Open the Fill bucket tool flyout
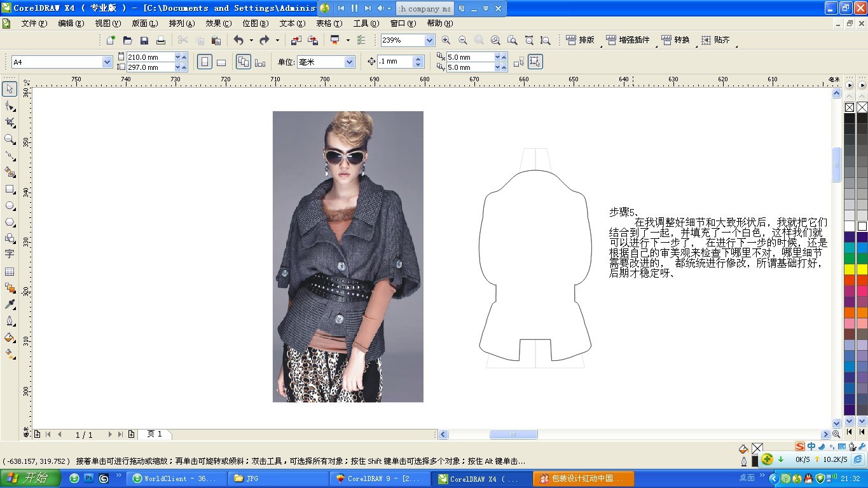The width and height of the screenshot is (868, 488). pos(10,337)
